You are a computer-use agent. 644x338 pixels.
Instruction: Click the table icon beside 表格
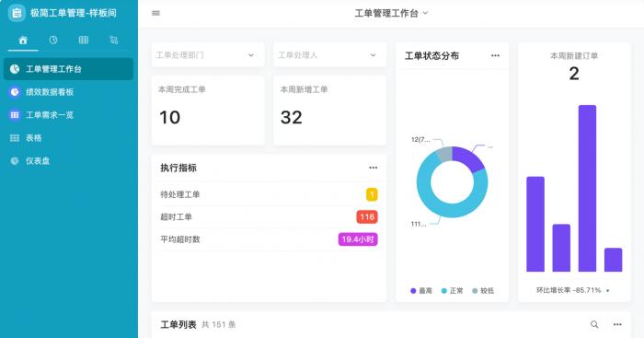coord(15,138)
